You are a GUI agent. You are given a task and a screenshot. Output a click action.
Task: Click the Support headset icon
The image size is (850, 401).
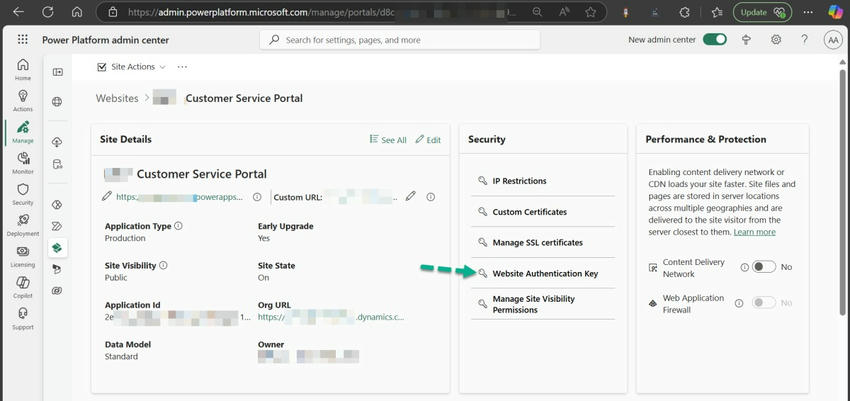22,318
